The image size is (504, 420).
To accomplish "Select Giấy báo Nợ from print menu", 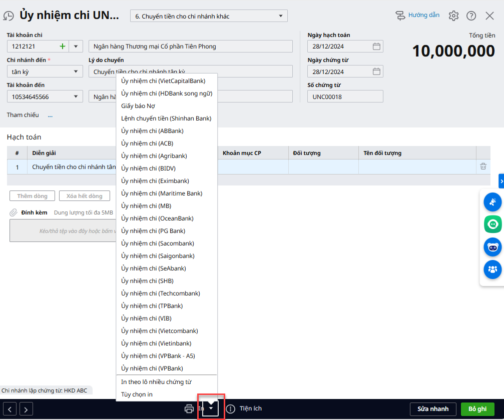I will [x=138, y=105].
